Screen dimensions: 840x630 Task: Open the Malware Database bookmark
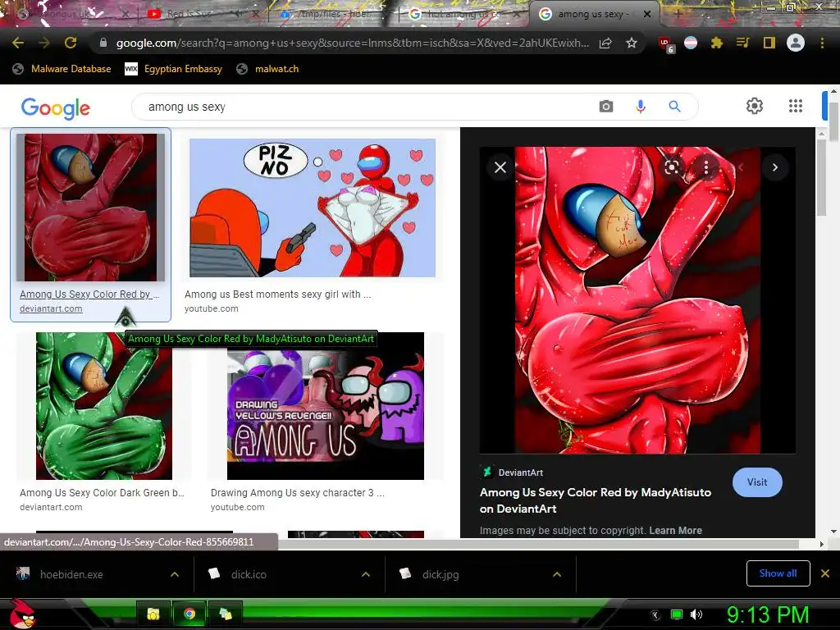pyautogui.click(x=62, y=69)
